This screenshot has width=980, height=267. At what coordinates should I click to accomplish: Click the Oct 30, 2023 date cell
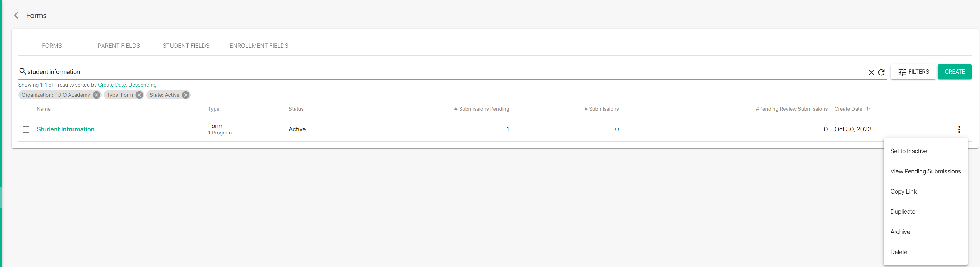(x=852, y=129)
